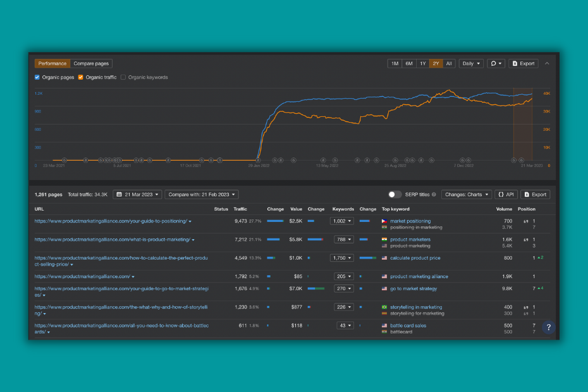Open the productmarketingalliance.com homepage URL

click(x=82, y=276)
